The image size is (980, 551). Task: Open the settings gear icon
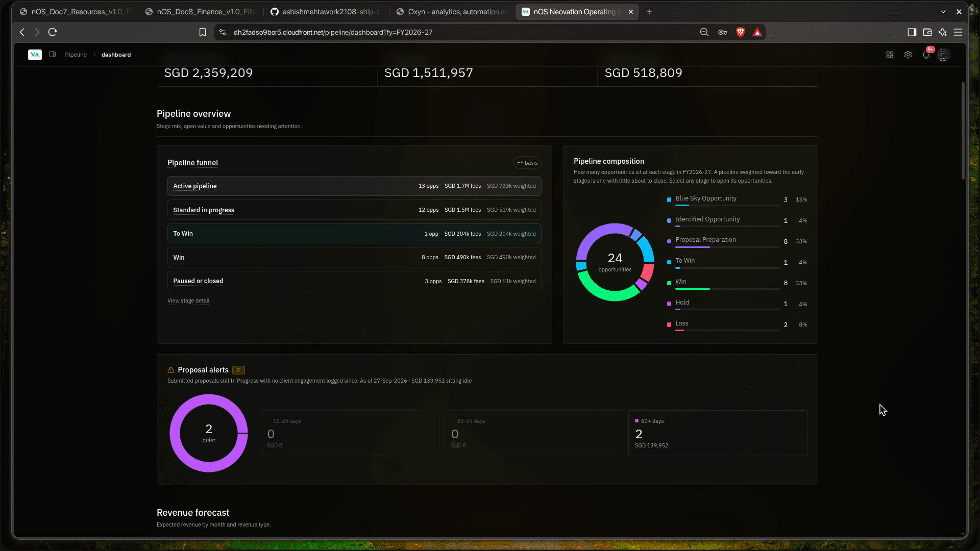908,55
